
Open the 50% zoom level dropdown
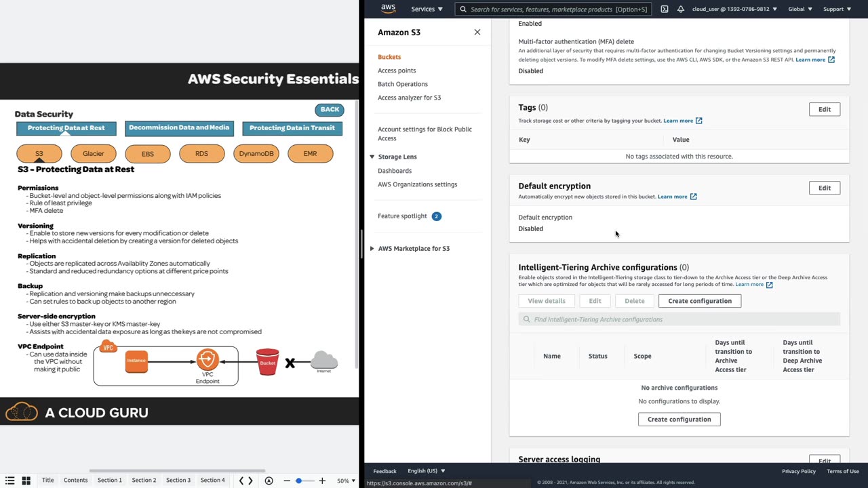(347, 481)
